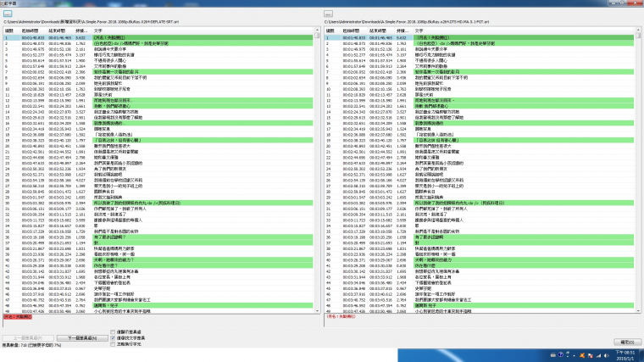Open the right subtitle file browse button
This screenshot has width=644, height=362.
click(328, 14)
